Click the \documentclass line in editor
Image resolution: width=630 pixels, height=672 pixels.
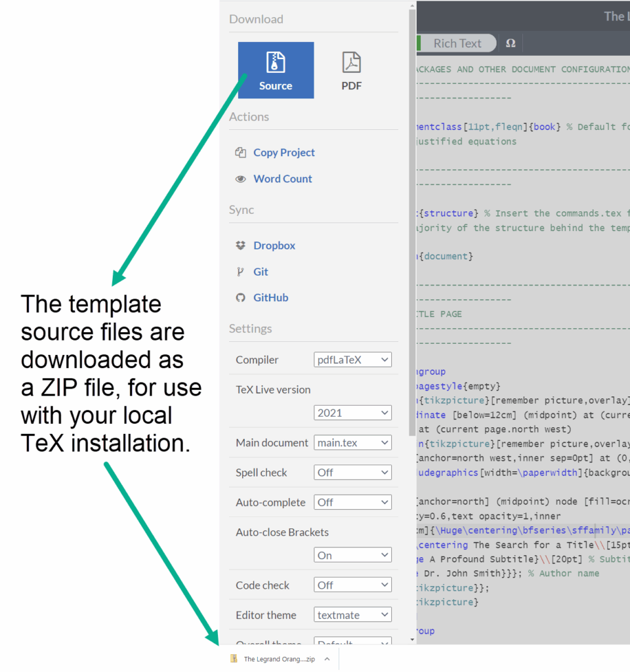[523, 127]
